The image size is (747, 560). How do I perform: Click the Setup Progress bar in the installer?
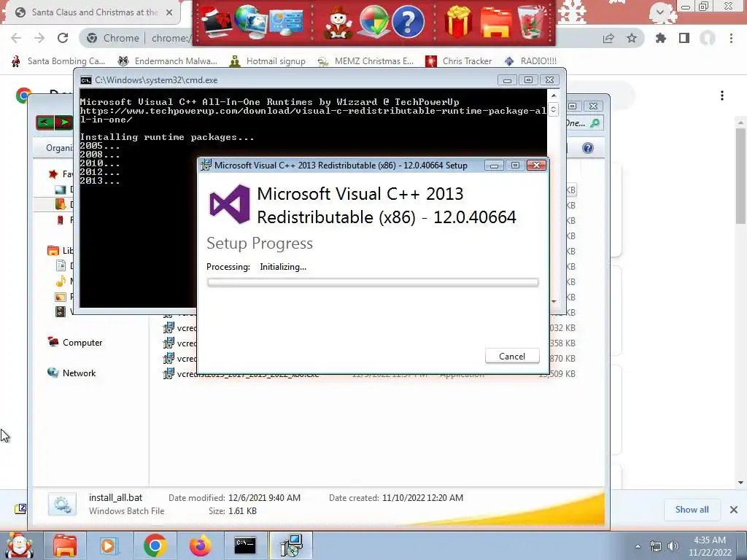point(373,282)
